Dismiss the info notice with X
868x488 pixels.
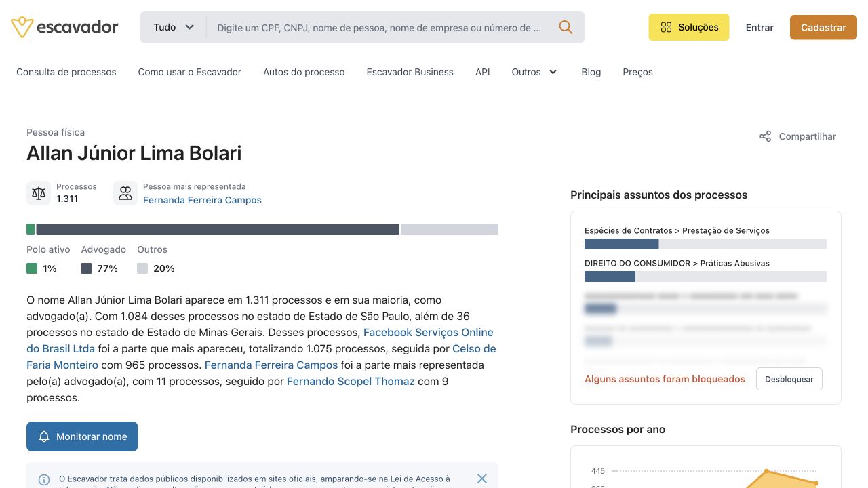pyautogui.click(x=482, y=479)
